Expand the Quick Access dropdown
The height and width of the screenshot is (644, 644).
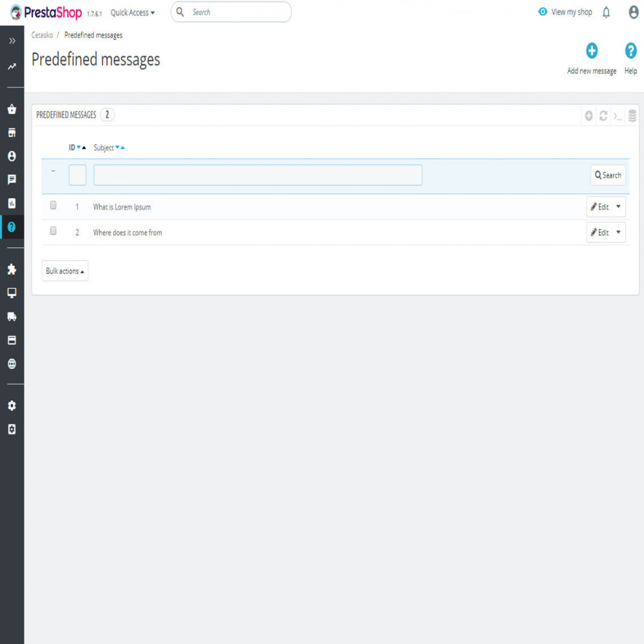(x=133, y=13)
